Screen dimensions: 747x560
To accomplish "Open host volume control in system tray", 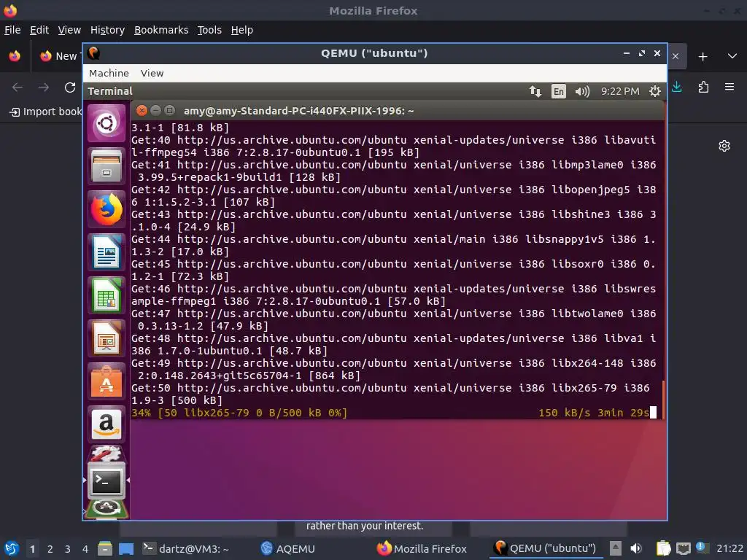I will [636, 548].
